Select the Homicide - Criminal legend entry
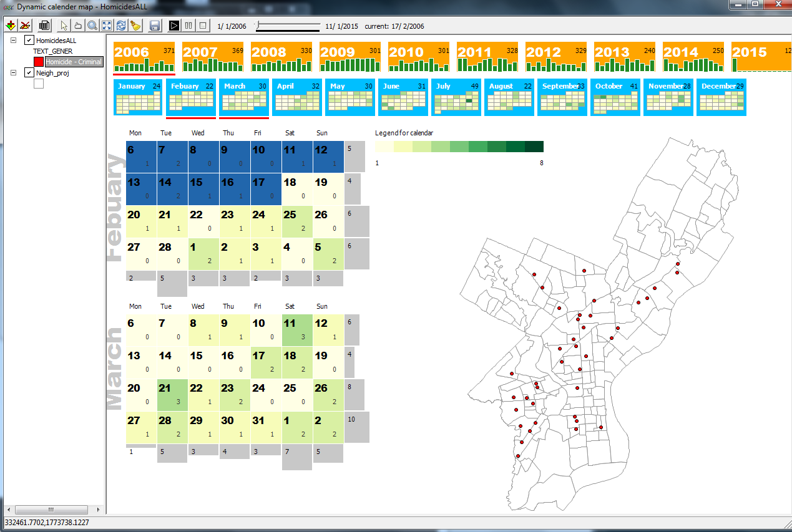 click(x=74, y=62)
